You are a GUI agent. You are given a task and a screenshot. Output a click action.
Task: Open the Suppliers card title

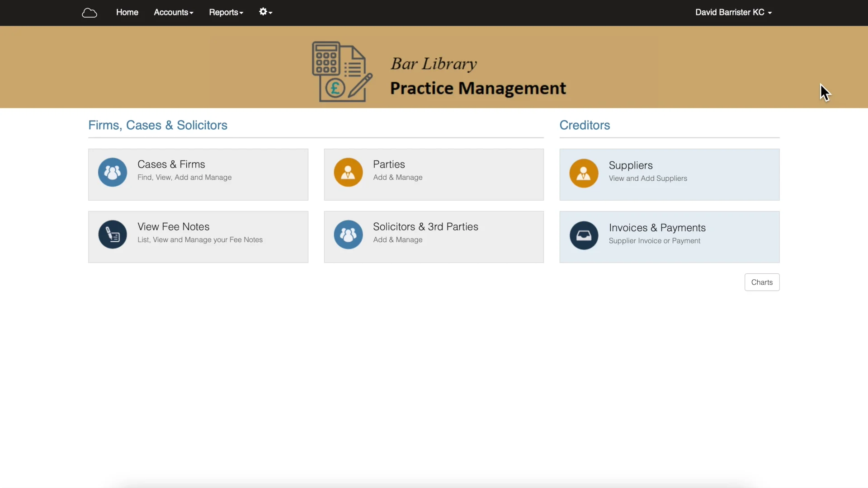point(631,165)
